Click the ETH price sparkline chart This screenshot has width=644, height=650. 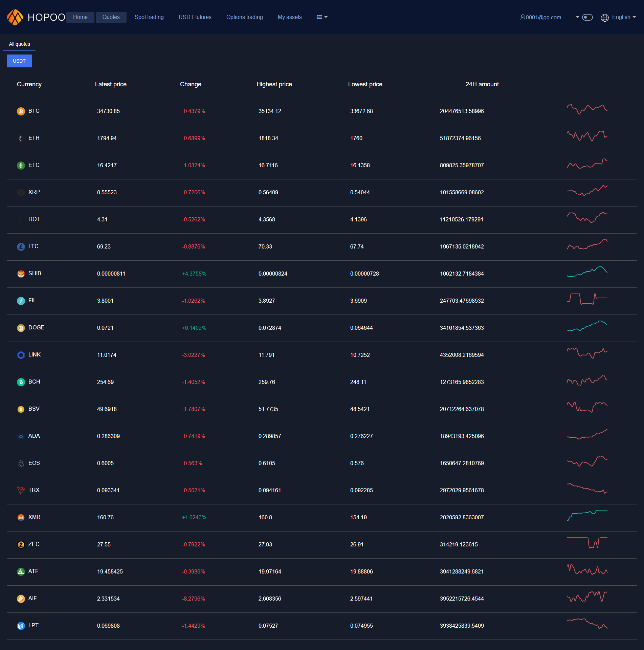coord(587,136)
